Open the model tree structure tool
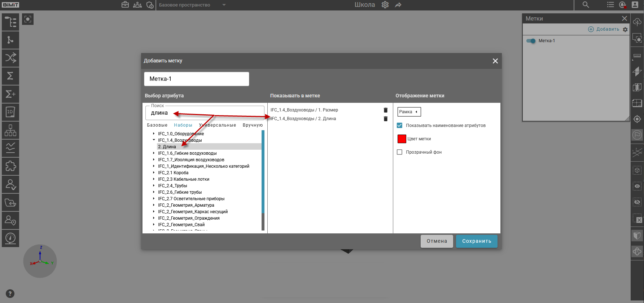 coord(10,22)
